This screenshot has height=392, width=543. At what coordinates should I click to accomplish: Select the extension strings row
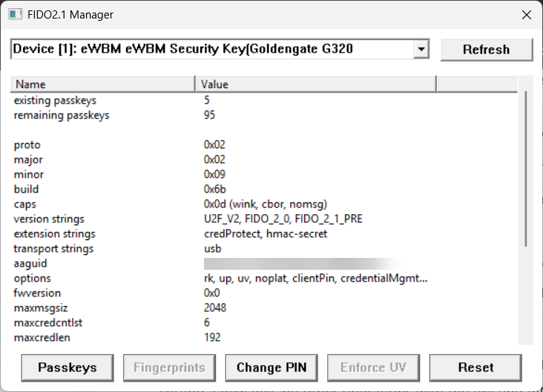coord(53,233)
